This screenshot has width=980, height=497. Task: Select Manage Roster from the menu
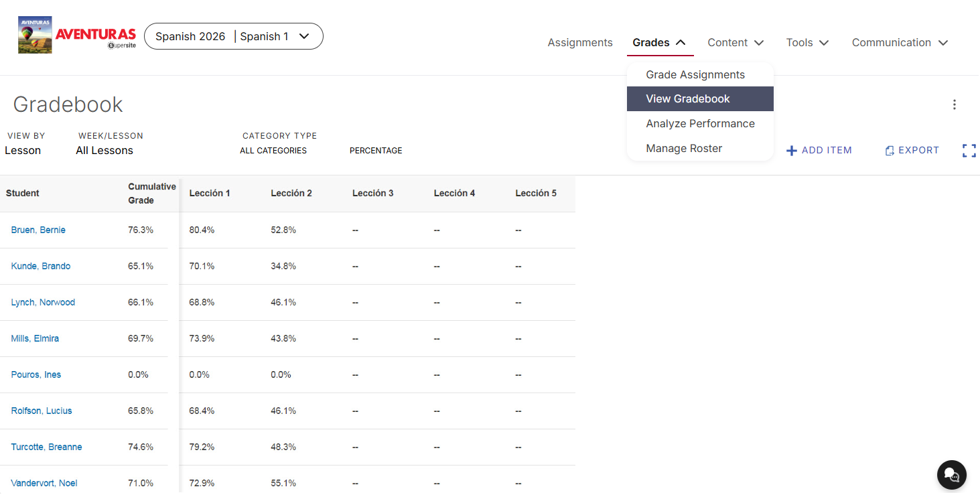pos(700,148)
